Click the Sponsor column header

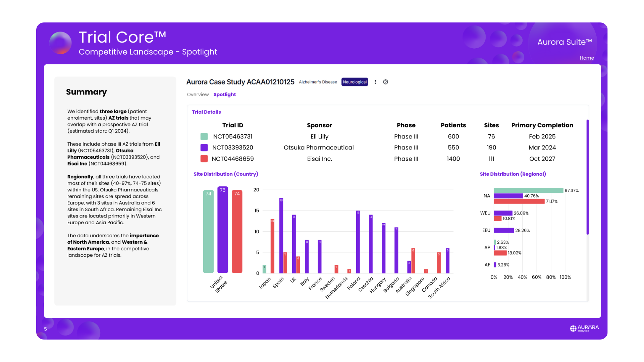coord(319,125)
